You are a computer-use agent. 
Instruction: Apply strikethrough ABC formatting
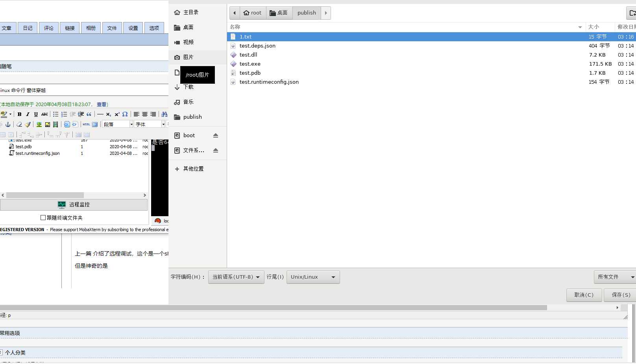(44, 114)
